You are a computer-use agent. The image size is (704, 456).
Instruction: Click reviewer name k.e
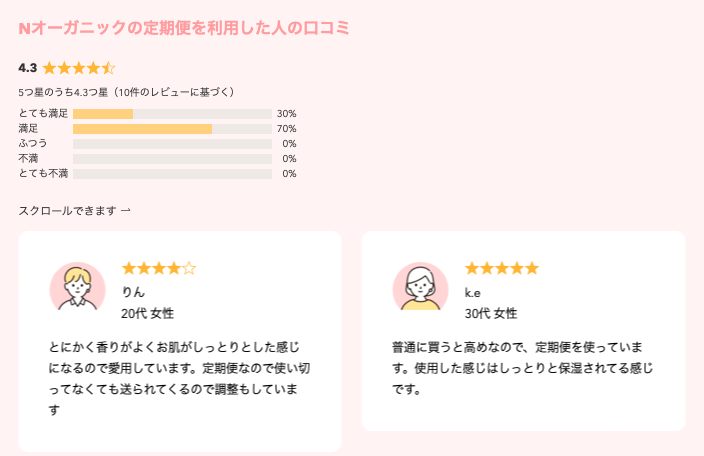point(472,293)
